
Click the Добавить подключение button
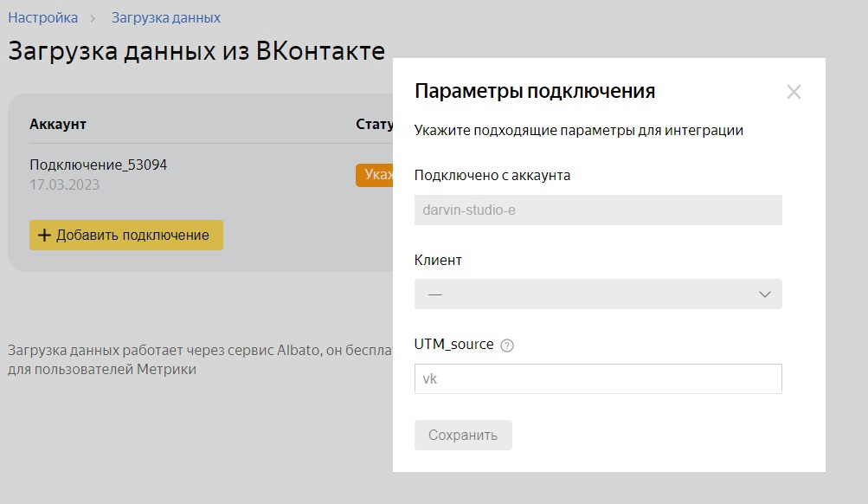[126, 236]
